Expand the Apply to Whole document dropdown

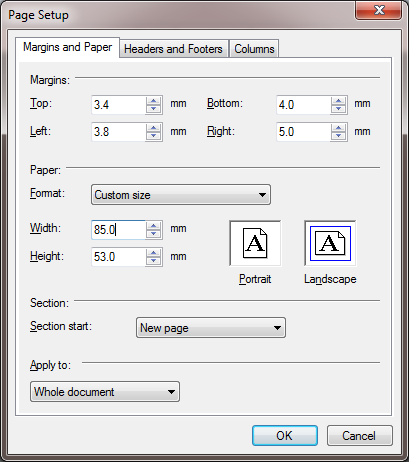[105, 392]
